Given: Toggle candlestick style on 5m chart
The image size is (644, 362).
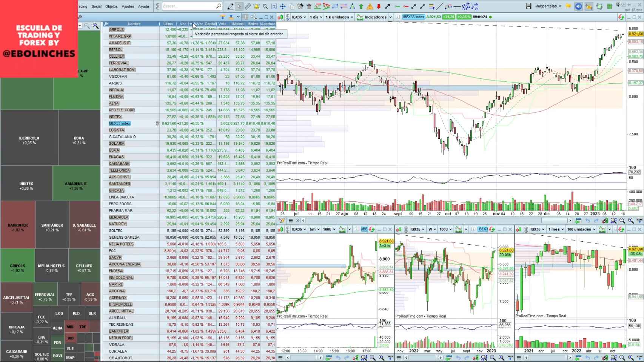Looking at the screenshot, I should pyautogui.click(x=280, y=229).
